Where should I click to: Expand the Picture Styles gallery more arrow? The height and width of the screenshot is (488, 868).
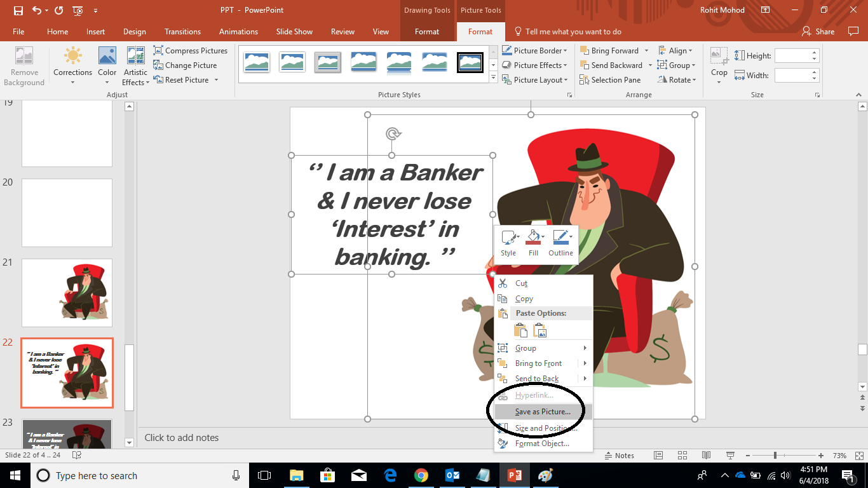493,78
